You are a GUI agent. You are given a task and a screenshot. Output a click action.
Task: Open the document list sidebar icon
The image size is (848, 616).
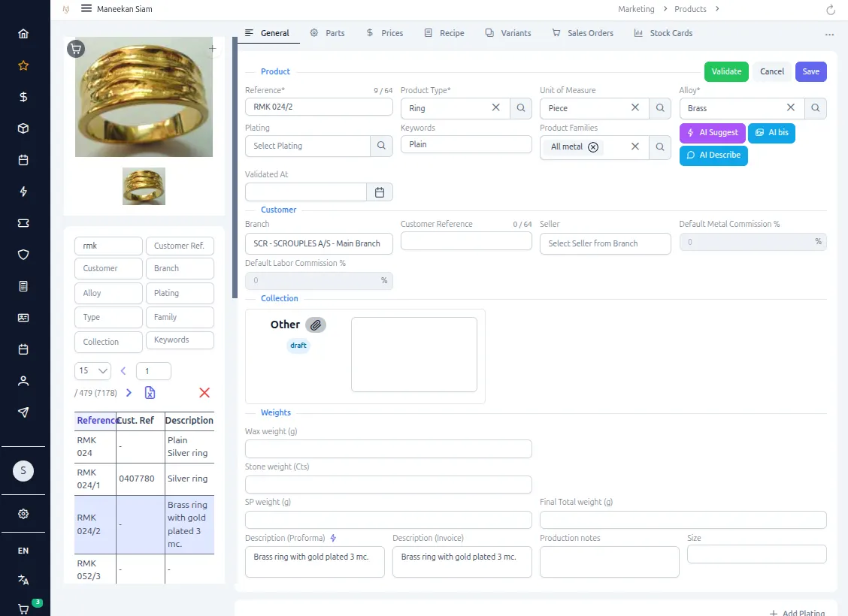tap(23, 286)
